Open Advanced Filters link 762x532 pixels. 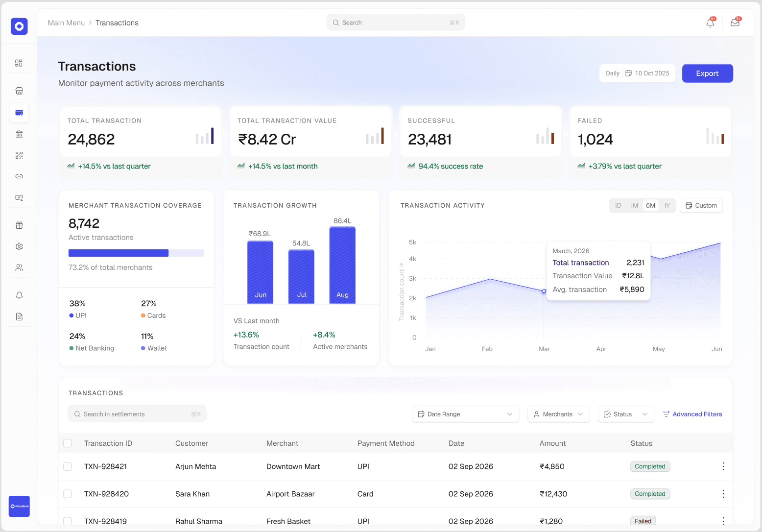692,414
